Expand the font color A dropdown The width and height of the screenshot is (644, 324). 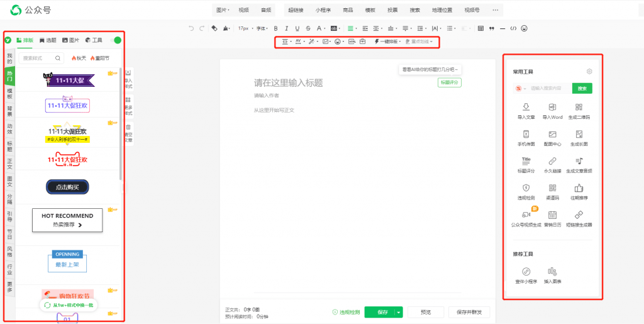pos(325,29)
